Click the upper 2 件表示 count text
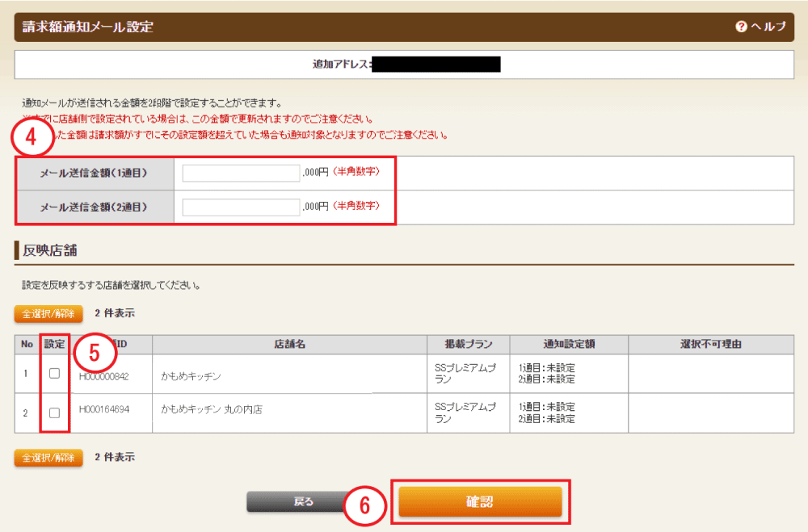 coord(115,313)
